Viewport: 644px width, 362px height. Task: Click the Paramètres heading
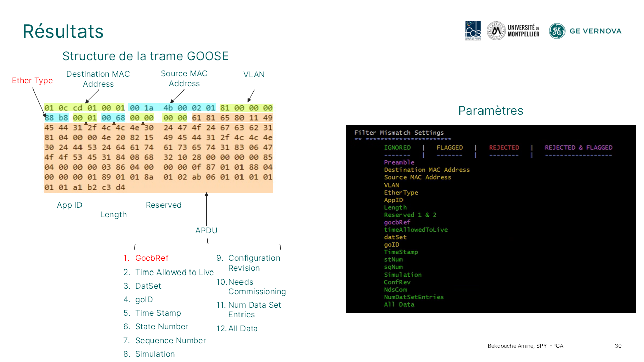491,111
